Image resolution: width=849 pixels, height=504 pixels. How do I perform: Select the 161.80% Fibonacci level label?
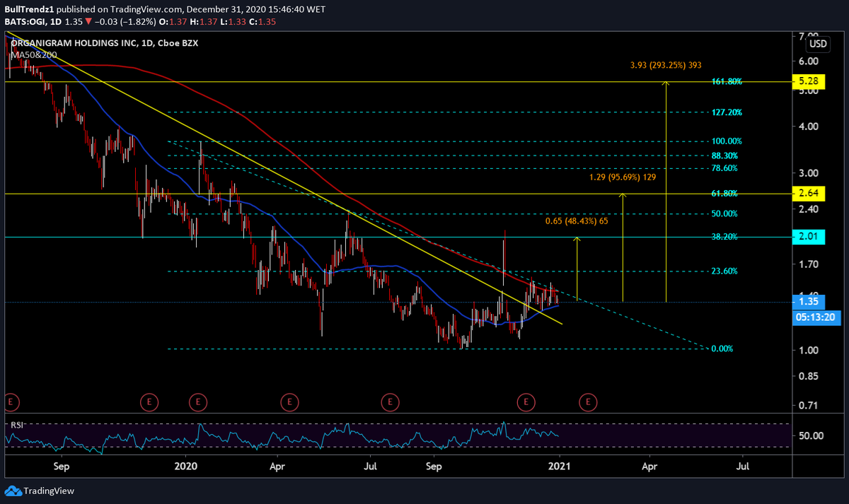click(727, 82)
